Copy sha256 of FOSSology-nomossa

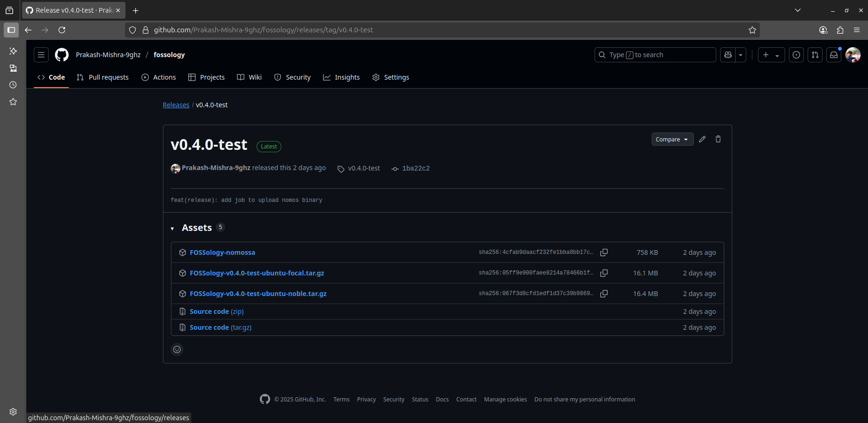tap(604, 252)
